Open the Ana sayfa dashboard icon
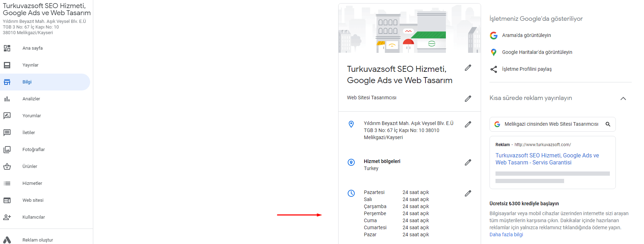This screenshot has height=244, width=644. [7, 48]
